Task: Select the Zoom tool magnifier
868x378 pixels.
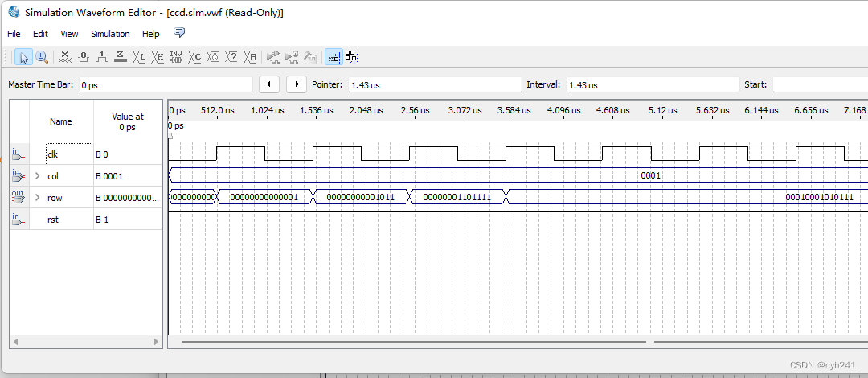Action: pos(42,57)
